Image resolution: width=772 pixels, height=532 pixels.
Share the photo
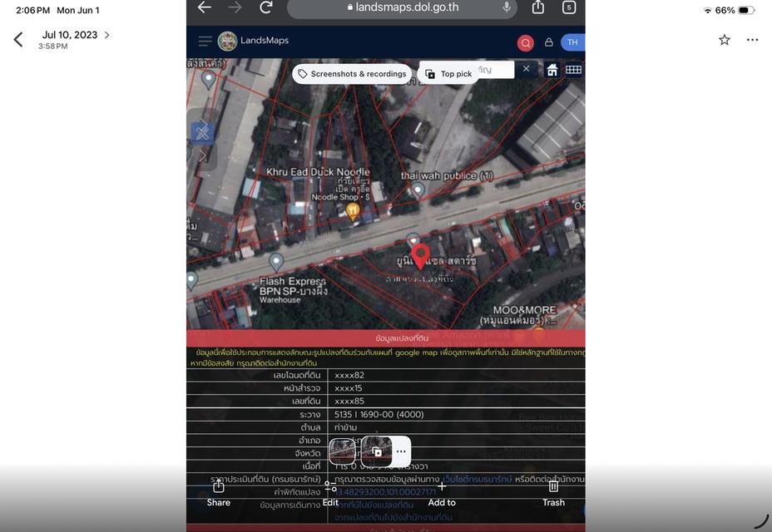(x=219, y=494)
